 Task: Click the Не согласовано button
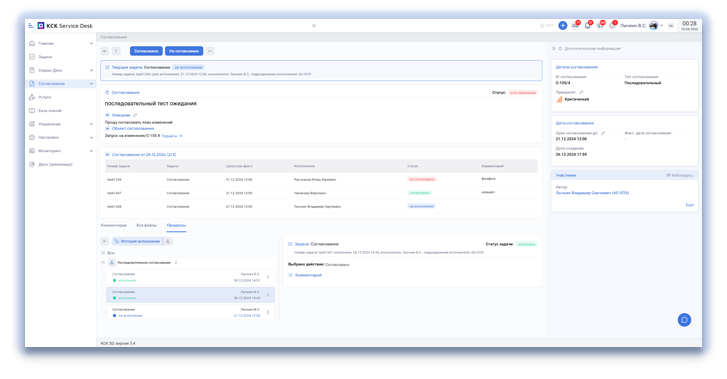click(x=184, y=51)
